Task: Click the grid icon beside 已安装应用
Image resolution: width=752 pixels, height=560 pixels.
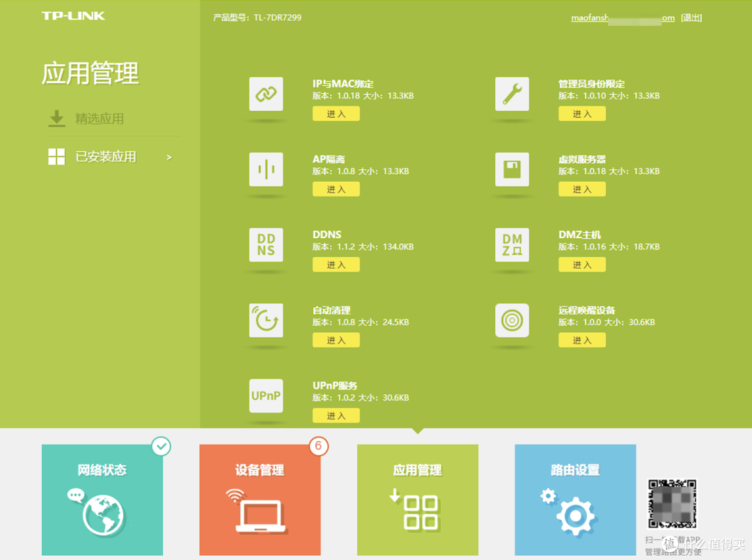Action: point(56,157)
